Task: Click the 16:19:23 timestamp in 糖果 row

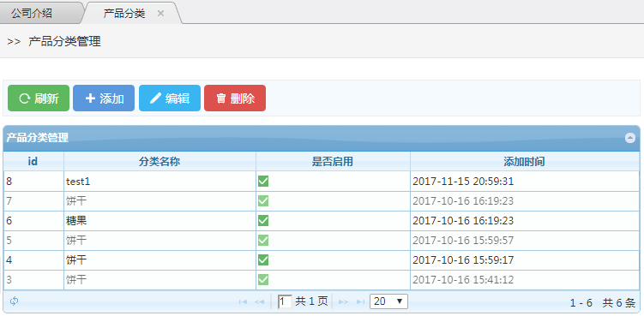Action: coord(463,221)
